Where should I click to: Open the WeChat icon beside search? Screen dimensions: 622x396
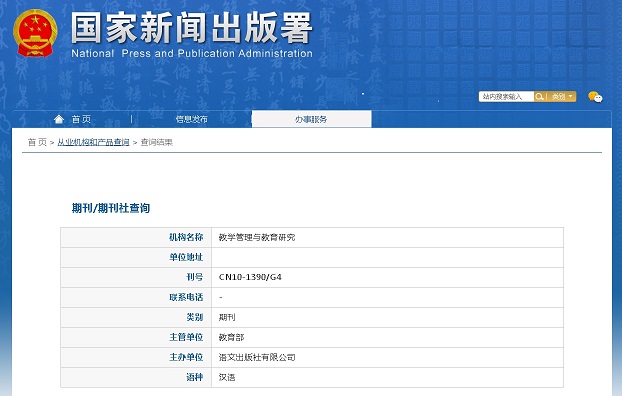pyautogui.click(x=595, y=97)
